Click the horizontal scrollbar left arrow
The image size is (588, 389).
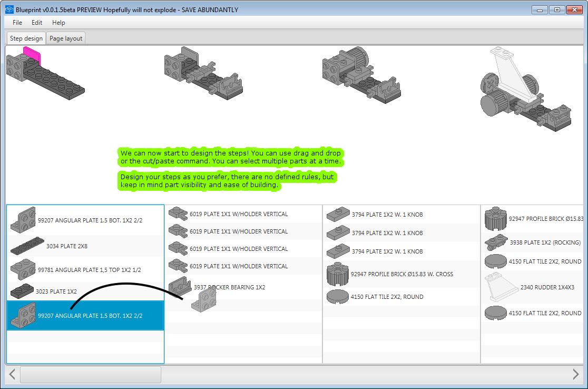(x=12, y=374)
